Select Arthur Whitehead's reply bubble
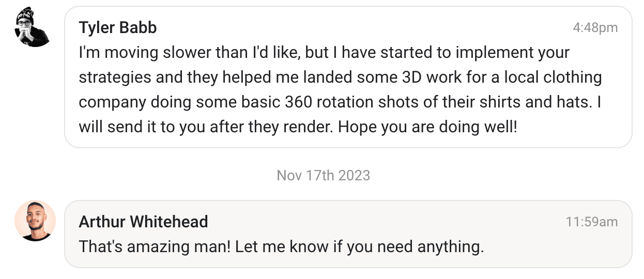The width and height of the screenshot is (644, 279). pos(348,234)
